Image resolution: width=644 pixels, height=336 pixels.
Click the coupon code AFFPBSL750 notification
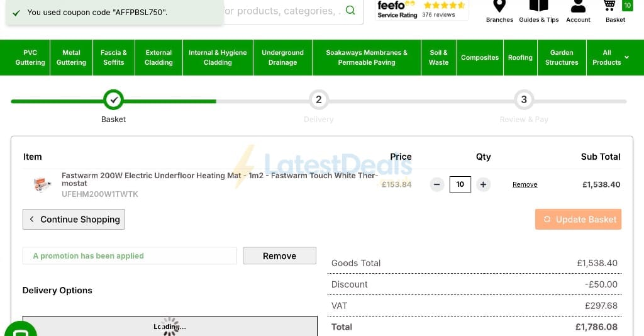(x=114, y=13)
